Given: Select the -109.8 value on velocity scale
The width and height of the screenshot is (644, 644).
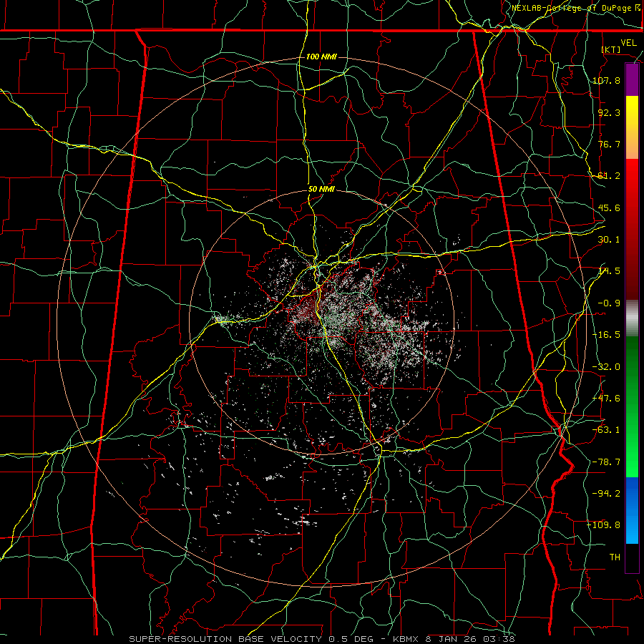Looking at the screenshot, I should click(604, 525).
